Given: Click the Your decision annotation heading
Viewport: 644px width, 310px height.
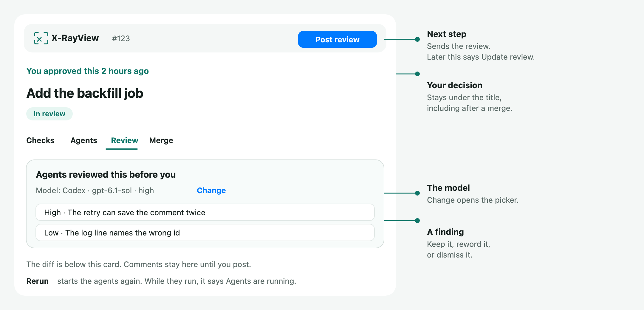Looking at the screenshot, I should 455,85.
